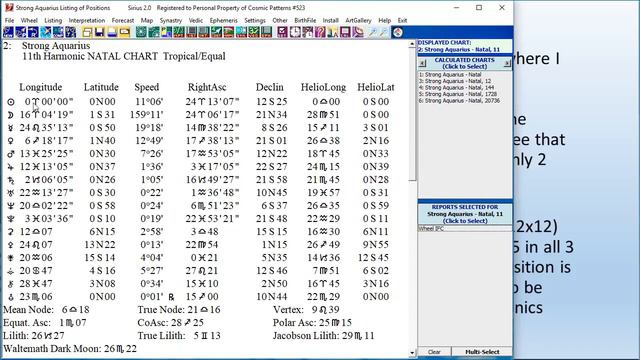This screenshot has width=640, height=360.
Task: Open the Install menu
Action: [x=330, y=20]
